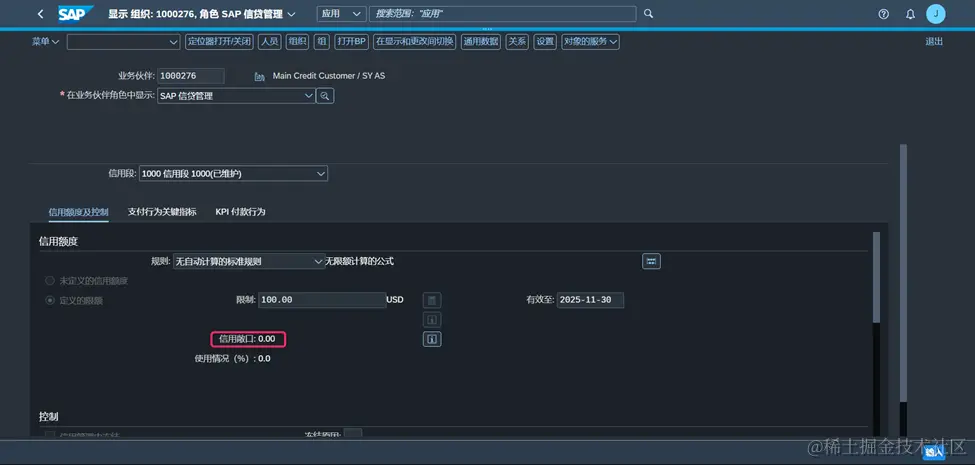The width and height of the screenshot is (975, 465).
Task: Click the 关系 button
Action: pyautogui.click(x=517, y=42)
